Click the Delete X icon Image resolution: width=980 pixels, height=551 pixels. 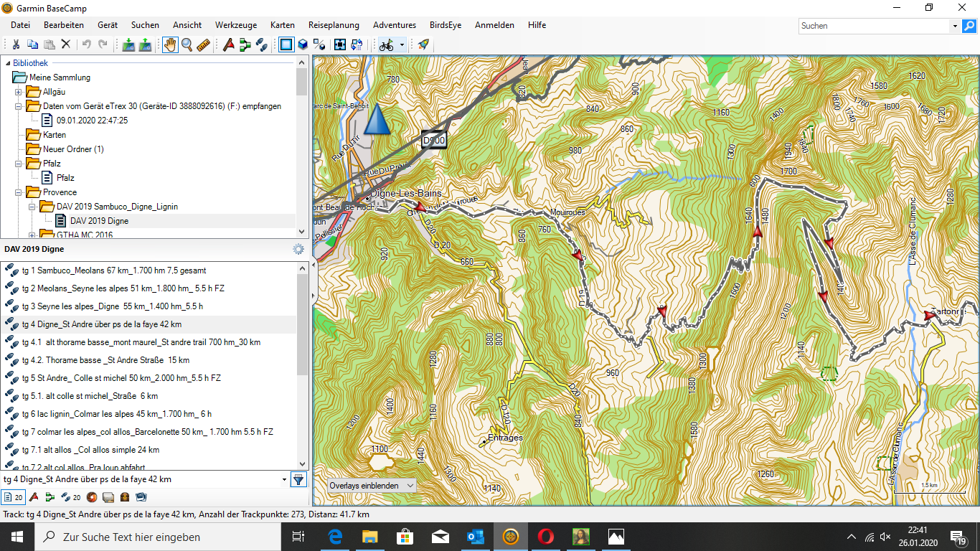[66, 44]
